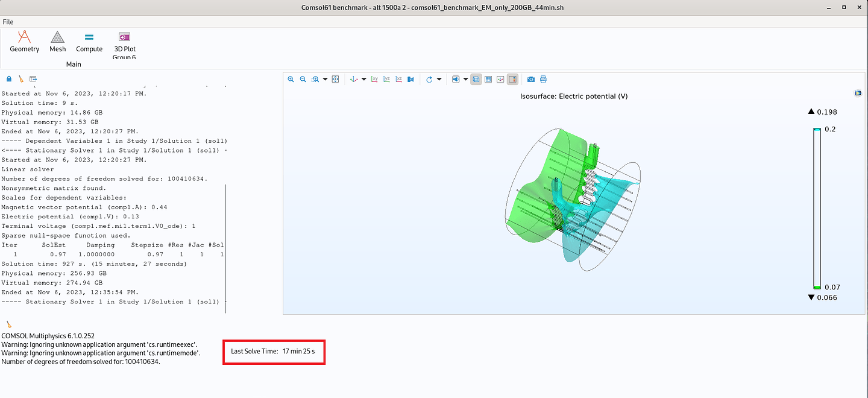Print the graphics plot

[543, 79]
